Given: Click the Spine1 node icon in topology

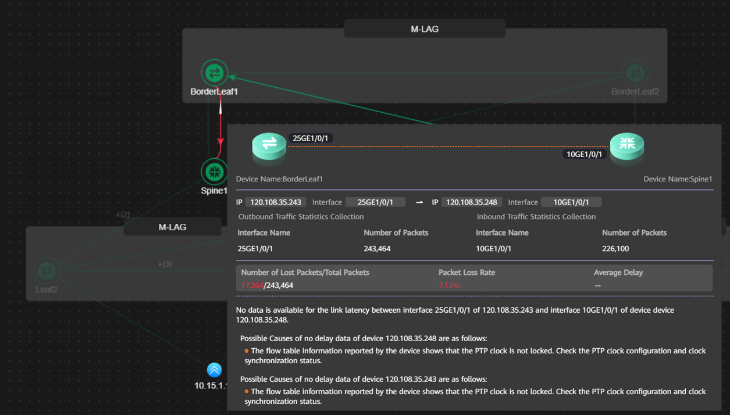Looking at the screenshot, I should click(214, 172).
